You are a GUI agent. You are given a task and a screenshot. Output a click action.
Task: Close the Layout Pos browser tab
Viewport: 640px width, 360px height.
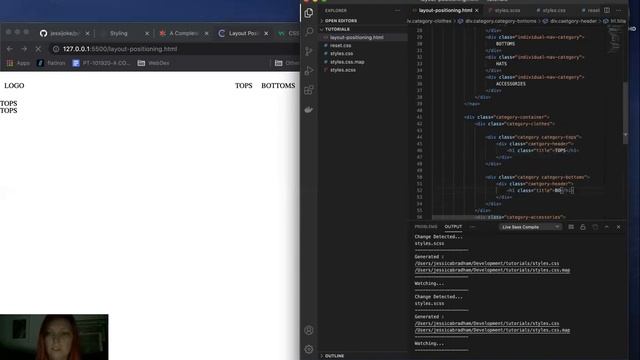(x=266, y=33)
